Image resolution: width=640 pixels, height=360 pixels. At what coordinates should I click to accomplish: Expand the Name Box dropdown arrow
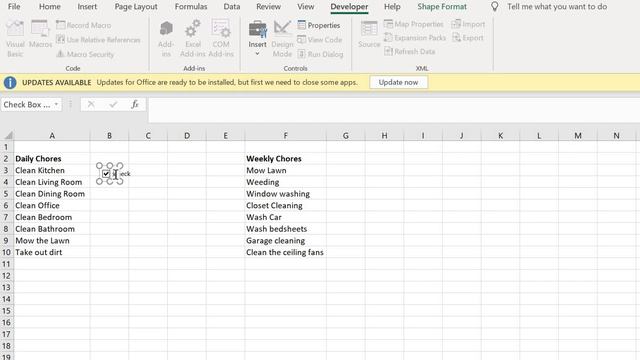tap(56, 104)
